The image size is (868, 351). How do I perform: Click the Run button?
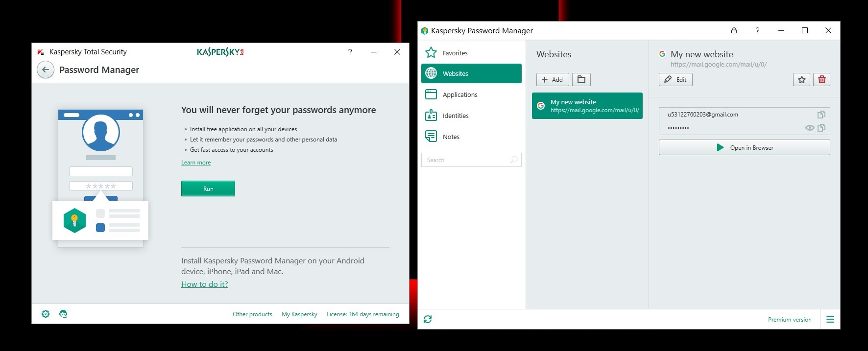[x=208, y=188]
